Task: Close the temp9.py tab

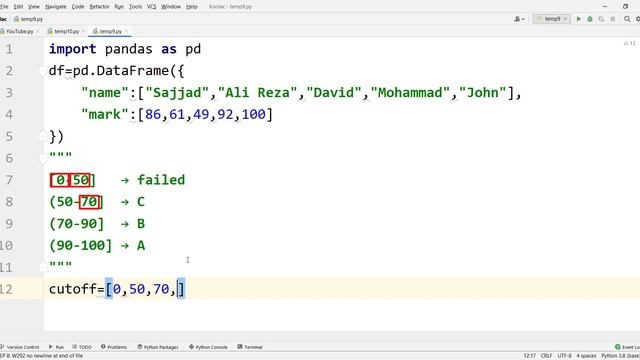Action: (x=126, y=31)
